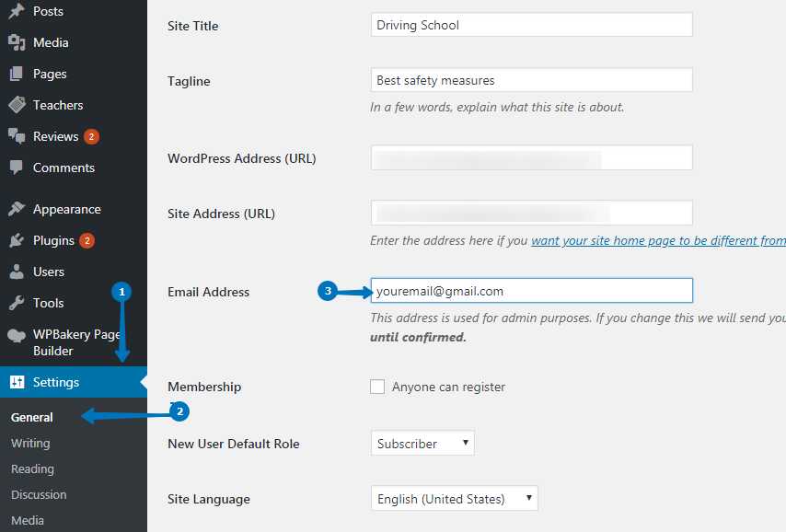This screenshot has height=532, width=786.
Task: Select the General settings submenu item
Action: tap(32, 417)
